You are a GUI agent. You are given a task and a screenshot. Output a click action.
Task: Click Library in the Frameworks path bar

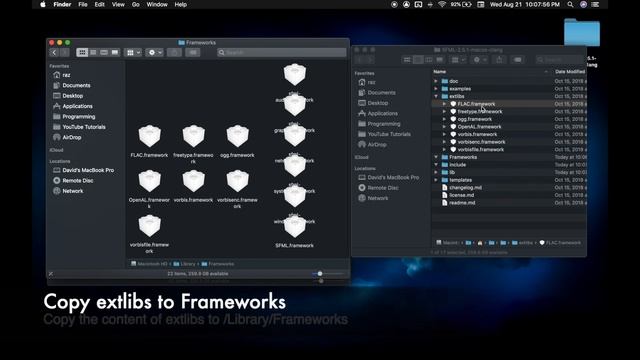pyautogui.click(x=184, y=264)
